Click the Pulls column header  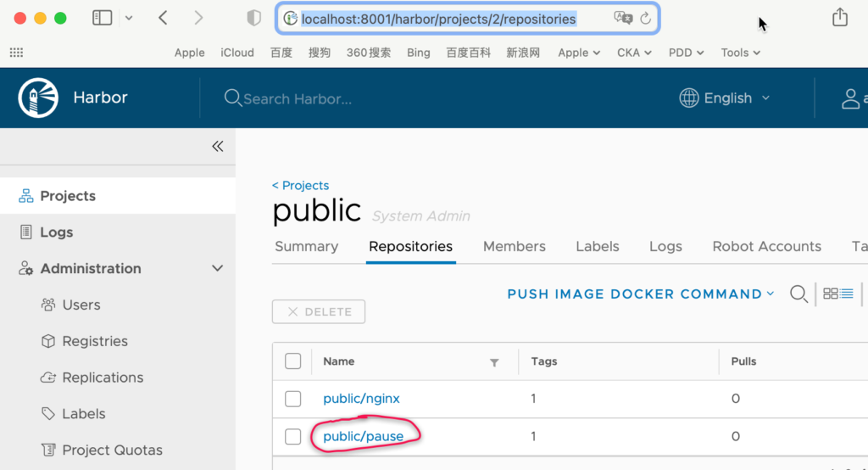point(743,361)
